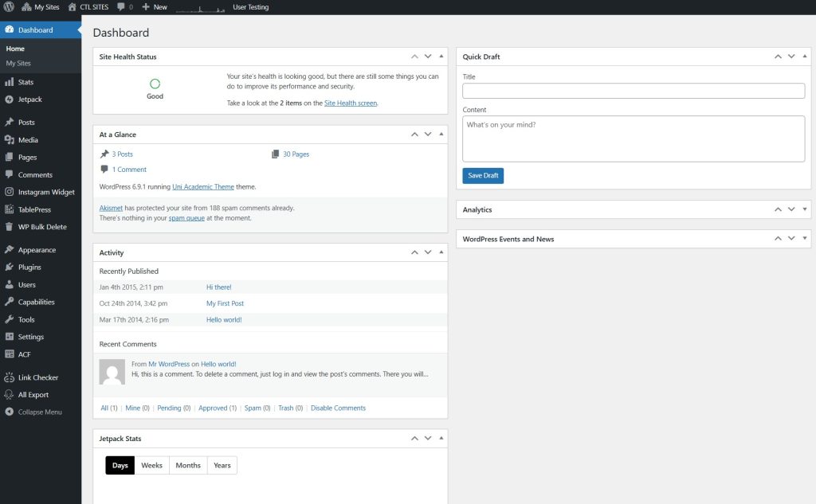Click the Pages icon in sidebar
The width and height of the screenshot is (816, 504).
10,157
